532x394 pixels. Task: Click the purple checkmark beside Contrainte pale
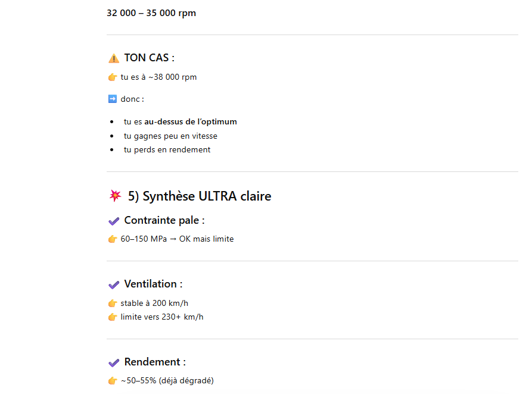(114, 221)
